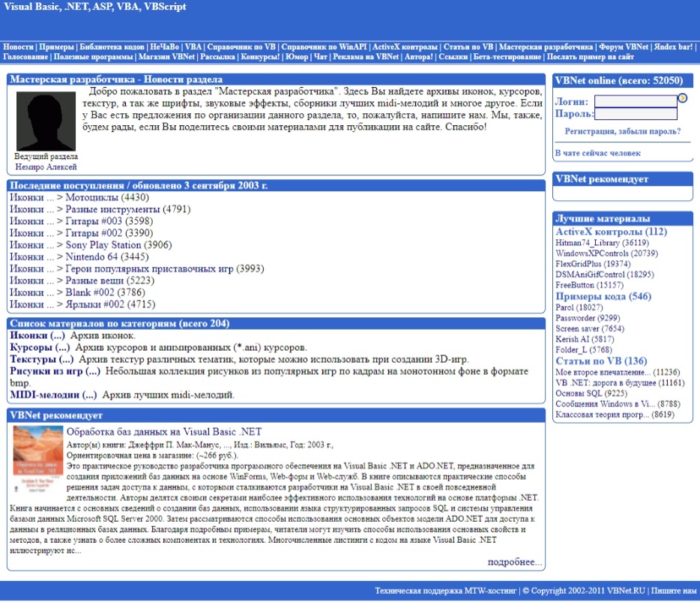
Task: Open Регистрация, забыли пароль? link
Action: tap(623, 131)
